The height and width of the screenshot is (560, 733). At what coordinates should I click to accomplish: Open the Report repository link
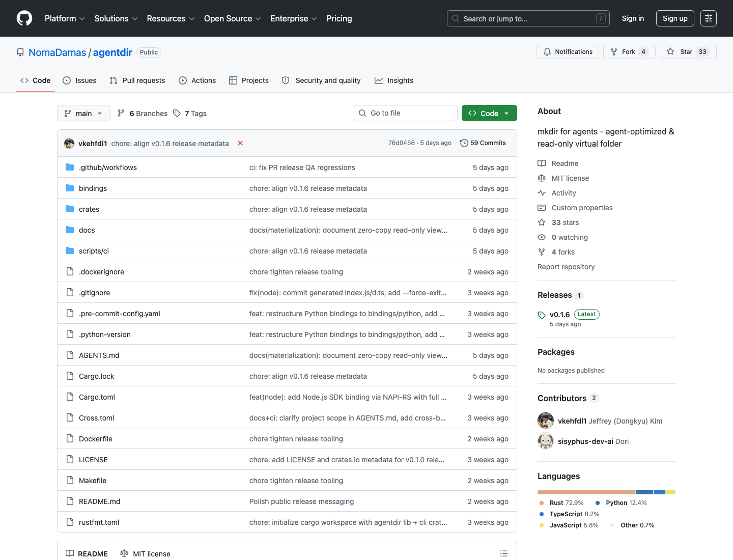(566, 267)
